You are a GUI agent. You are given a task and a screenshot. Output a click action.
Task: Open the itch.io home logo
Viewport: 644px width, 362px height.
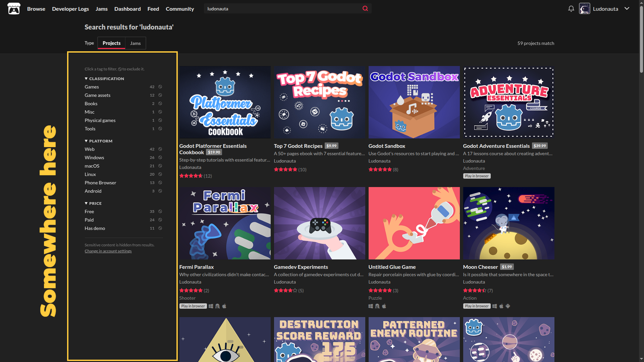point(14,9)
